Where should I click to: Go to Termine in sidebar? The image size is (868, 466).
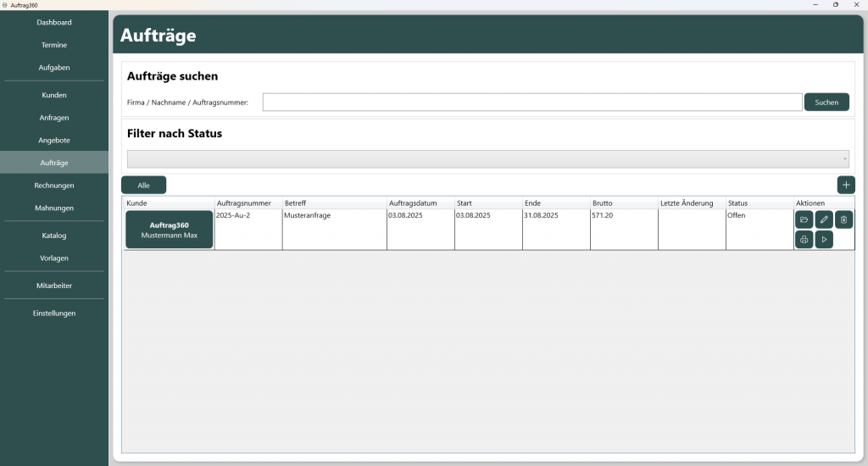click(x=54, y=45)
